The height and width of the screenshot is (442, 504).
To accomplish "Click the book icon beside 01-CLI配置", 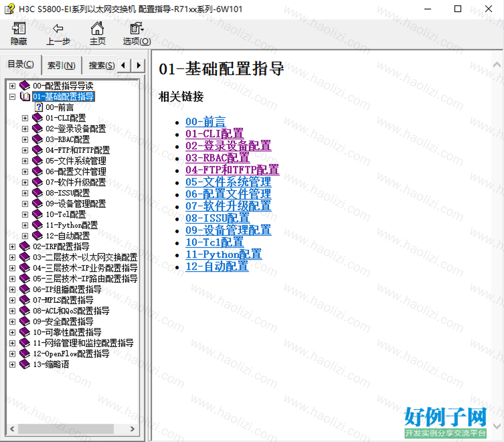I will coord(37,118).
